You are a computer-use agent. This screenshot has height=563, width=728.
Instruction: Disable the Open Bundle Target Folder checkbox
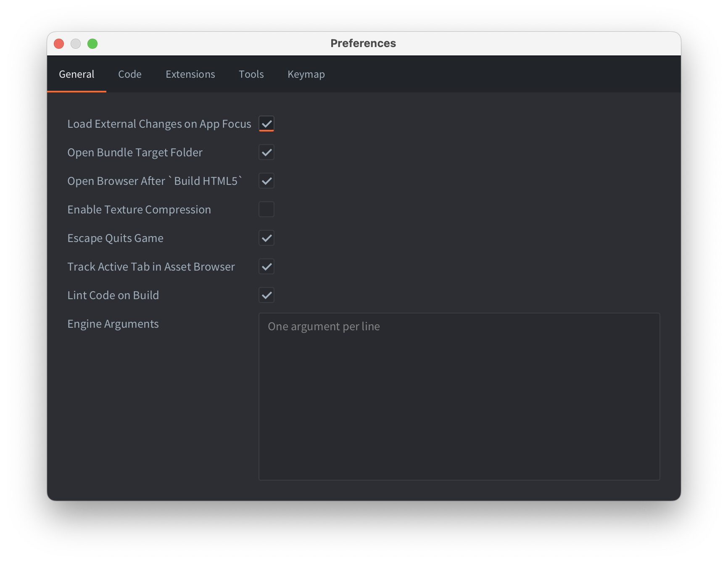click(x=266, y=153)
